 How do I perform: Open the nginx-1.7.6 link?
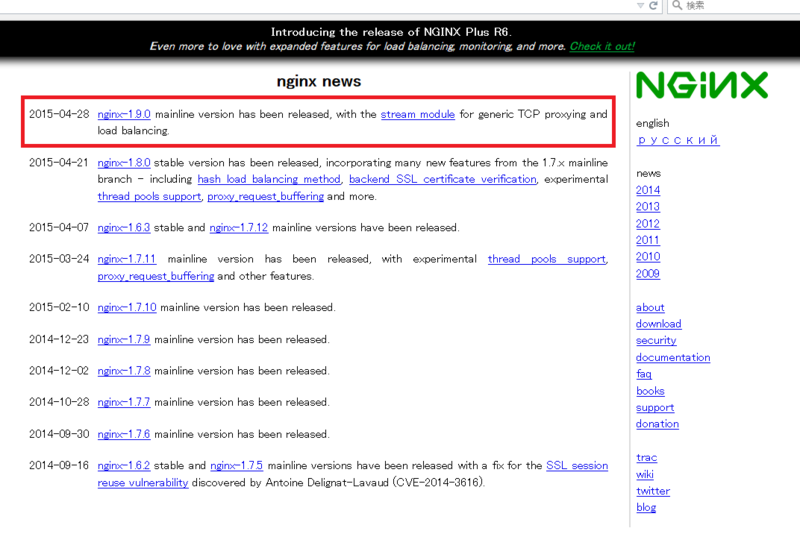pyautogui.click(x=124, y=434)
